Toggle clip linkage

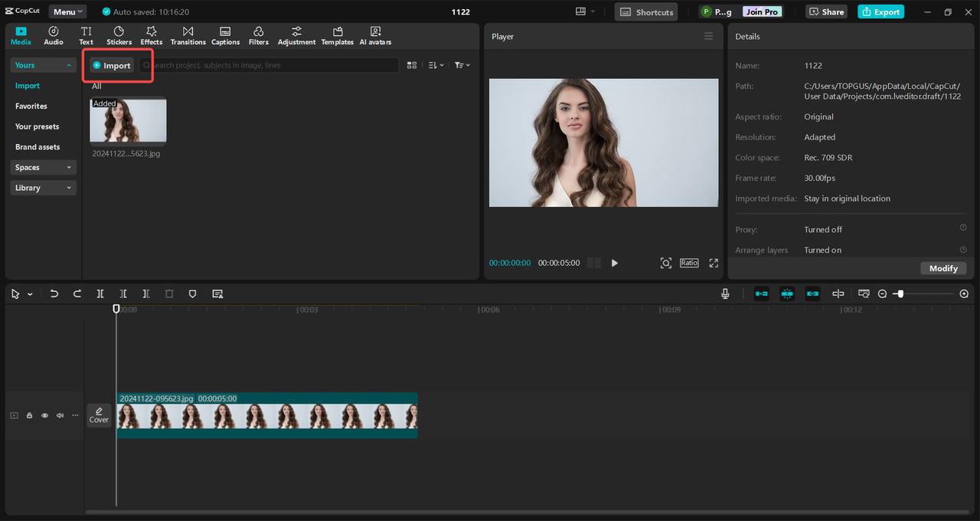point(813,293)
